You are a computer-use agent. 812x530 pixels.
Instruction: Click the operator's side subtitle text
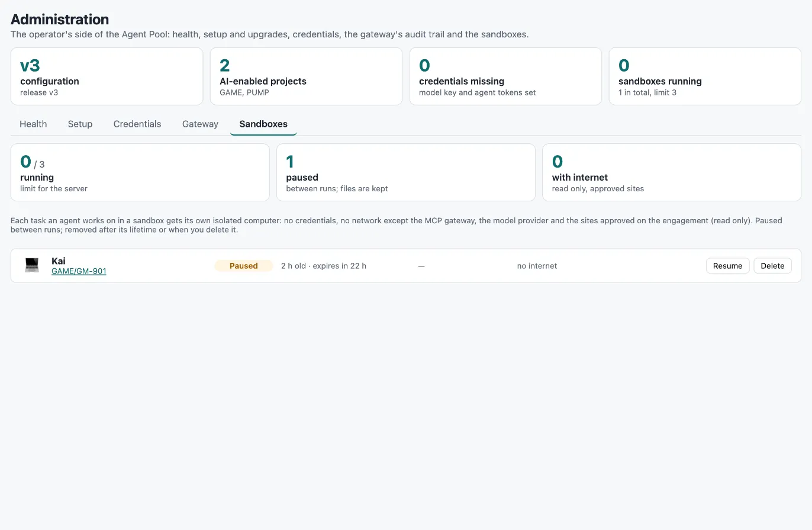[270, 34]
